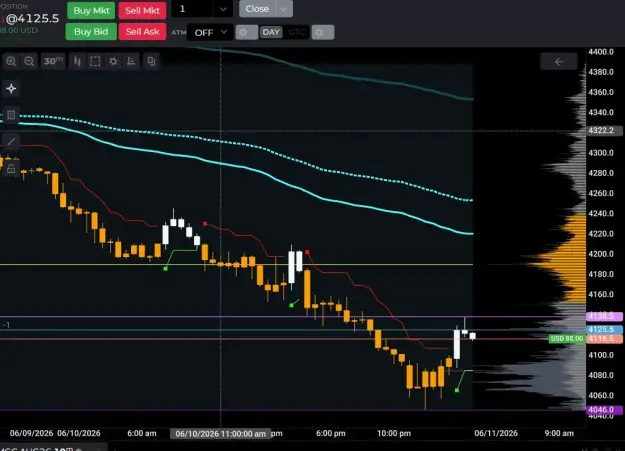Image resolution: width=625 pixels, height=451 pixels.
Task: Click the 4200.0 price axis label
Action: click(x=601, y=254)
